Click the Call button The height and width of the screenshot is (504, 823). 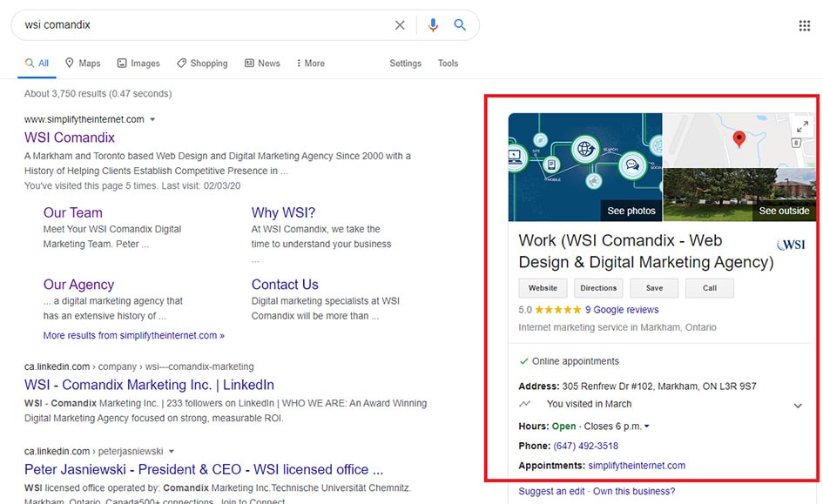(x=710, y=288)
